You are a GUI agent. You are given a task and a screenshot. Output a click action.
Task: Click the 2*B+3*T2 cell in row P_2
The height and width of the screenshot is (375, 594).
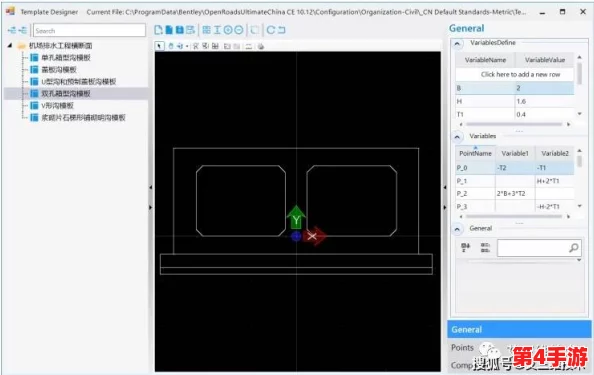pos(515,194)
